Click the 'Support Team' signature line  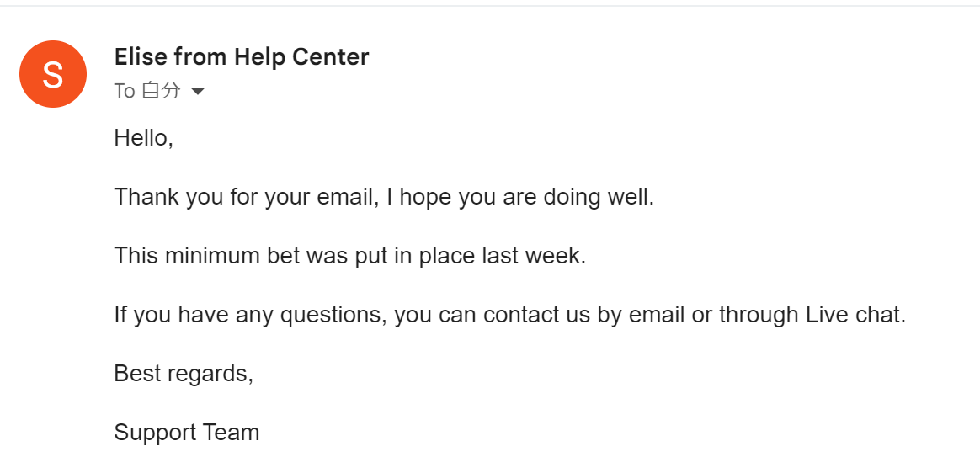186,433
